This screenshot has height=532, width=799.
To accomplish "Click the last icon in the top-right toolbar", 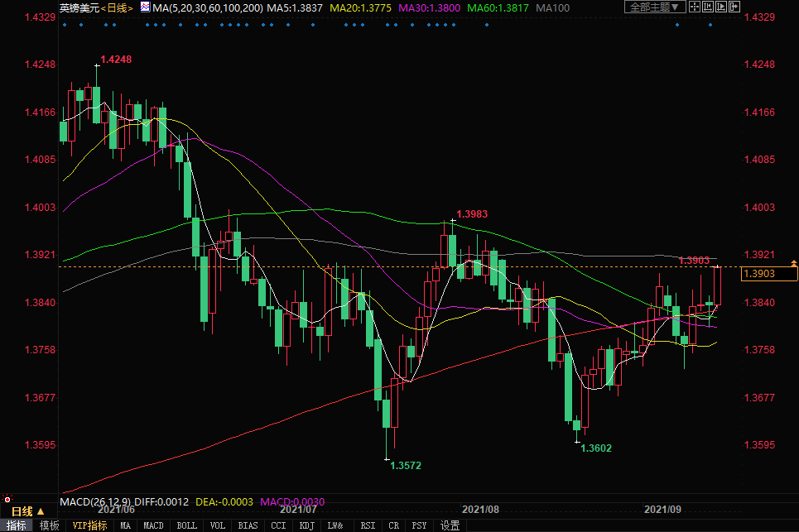I will click(736, 7).
